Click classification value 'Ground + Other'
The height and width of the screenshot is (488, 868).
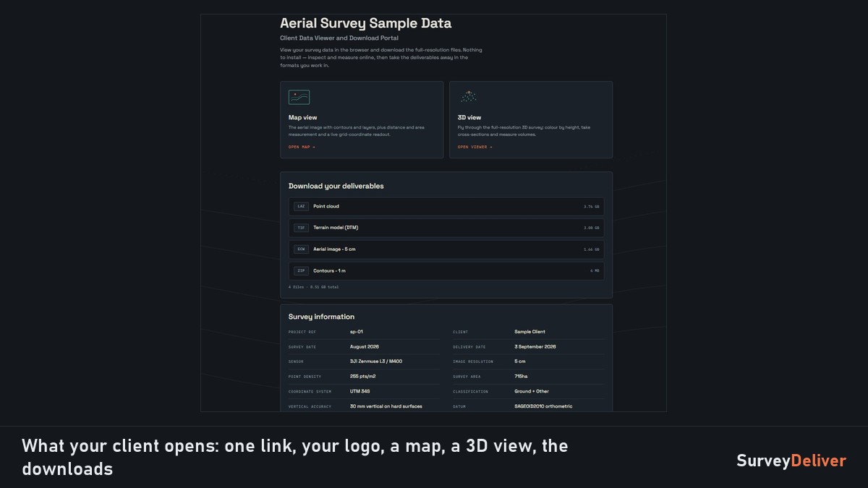(532, 391)
